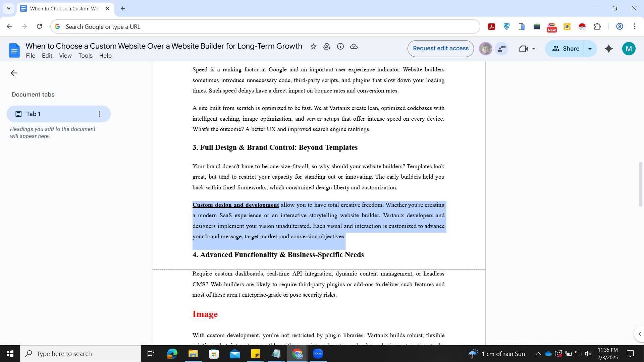The image size is (644, 362).
Task: Show side panel with collapse arrow
Action: point(639,334)
